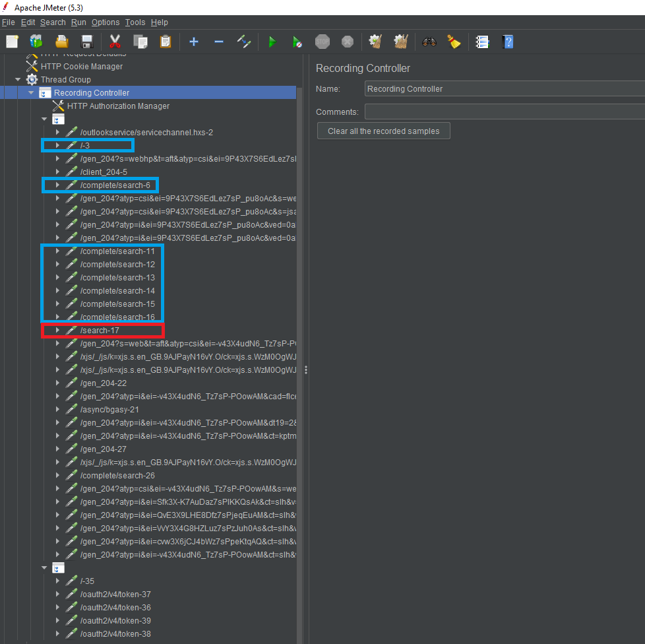Image resolution: width=645 pixels, height=644 pixels.
Task: Select the /oauth2/v4/token-37 sampler
Action: pos(115,594)
